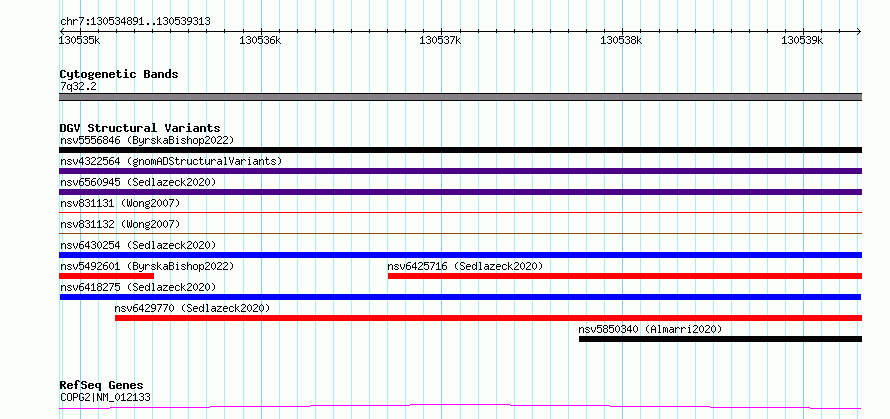Image resolution: width=890 pixels, height=419 pixels.
Task: Open the nsv6560945 (Sedlazeck2020) label
Action: coord(138,182)
